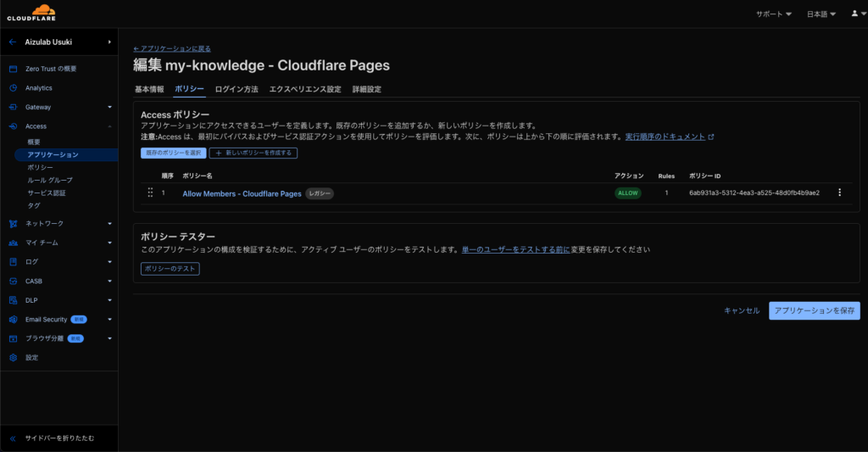Open the 日本語 language dropdown

[821, 14]
